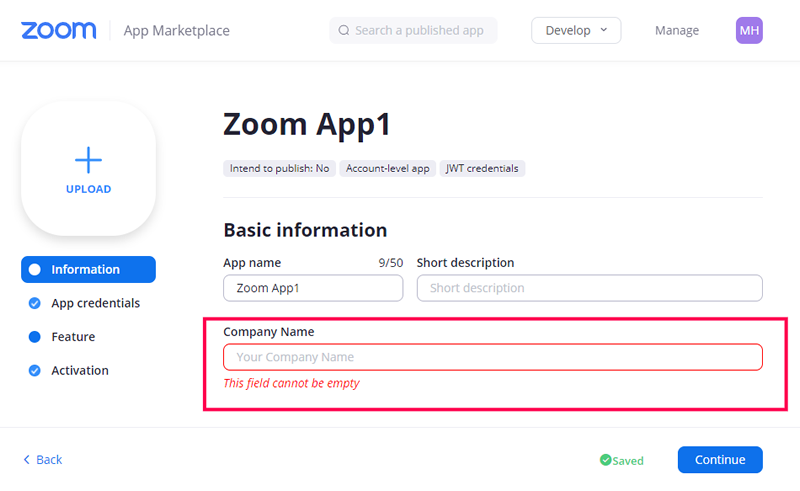This screenshot has width=800, height=491.
Task: Click the Short description input field
Action: (589, 288)
